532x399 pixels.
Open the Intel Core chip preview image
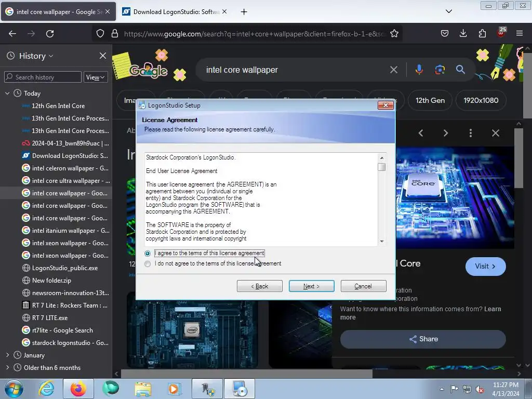click(455, 198)
